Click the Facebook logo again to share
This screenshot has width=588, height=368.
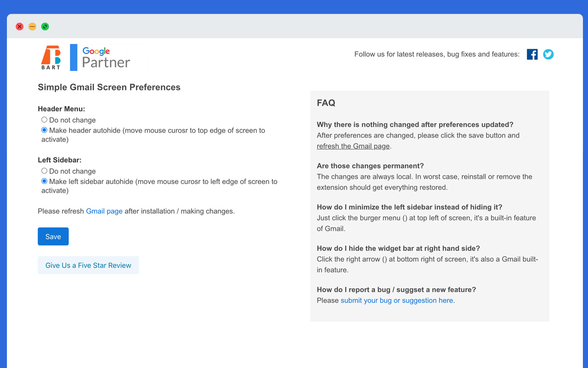532,54
